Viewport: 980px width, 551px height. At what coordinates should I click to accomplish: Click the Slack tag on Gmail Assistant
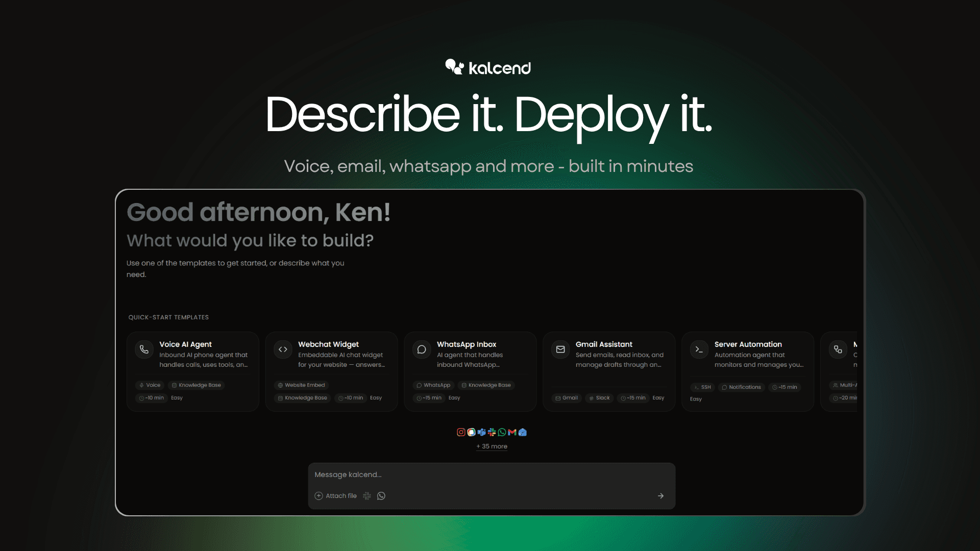point(599,398)
